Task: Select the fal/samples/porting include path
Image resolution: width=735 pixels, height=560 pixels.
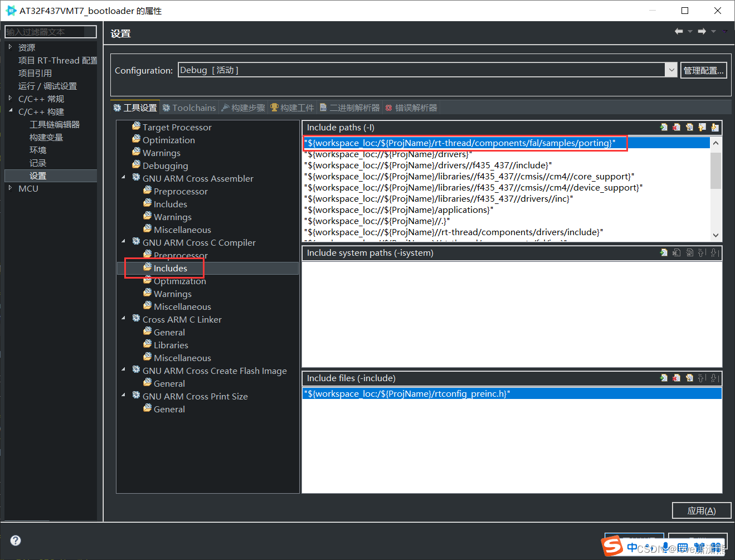Action: 507,143
